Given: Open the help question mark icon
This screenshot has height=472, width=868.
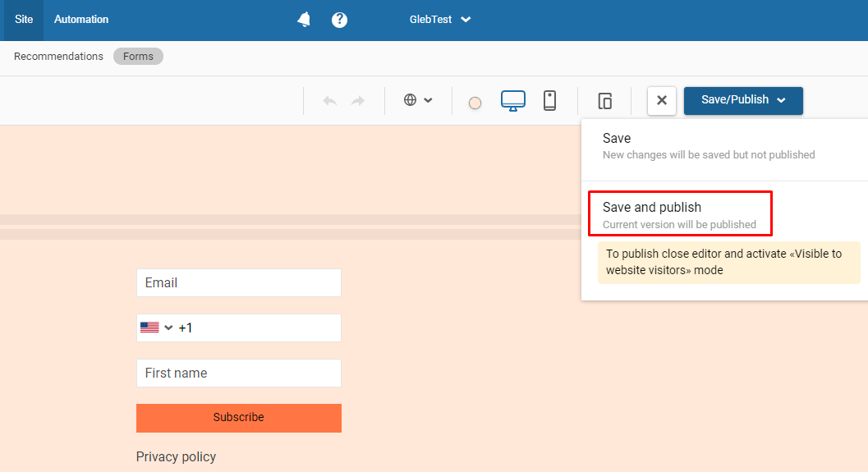Looking at the screenshot, I should coord(339,20).
